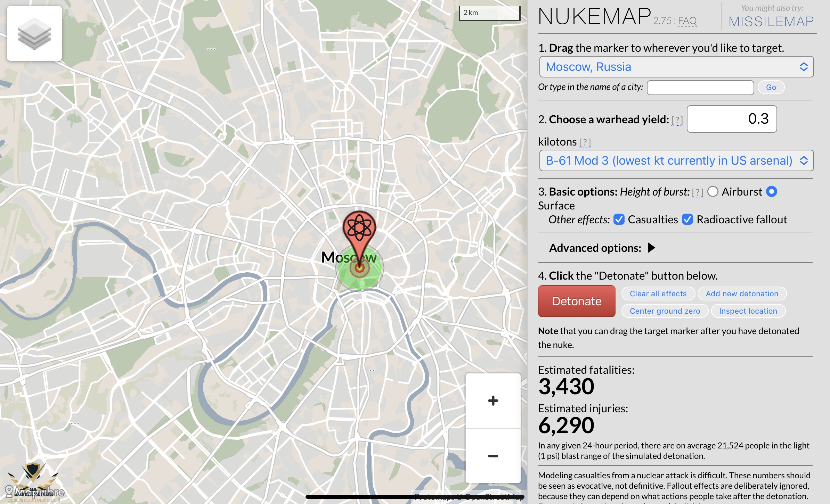Click the city name text input field

tap(700, 88)
